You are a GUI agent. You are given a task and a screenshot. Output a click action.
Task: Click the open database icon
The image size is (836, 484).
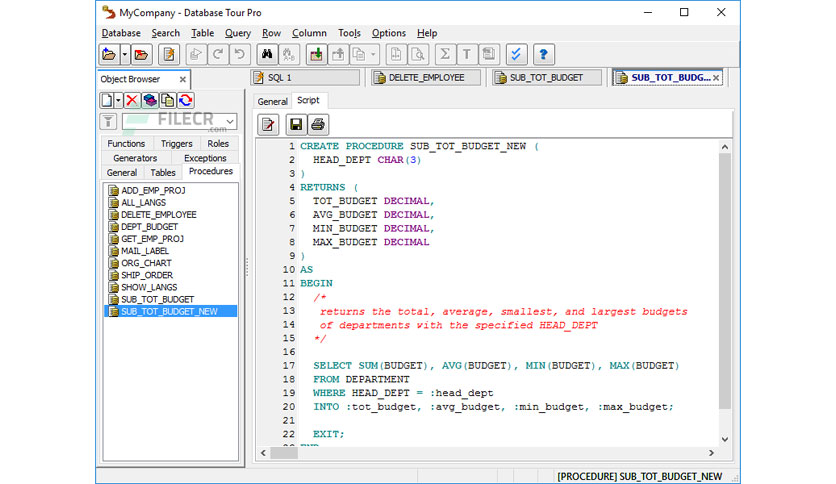pos(109,54)
